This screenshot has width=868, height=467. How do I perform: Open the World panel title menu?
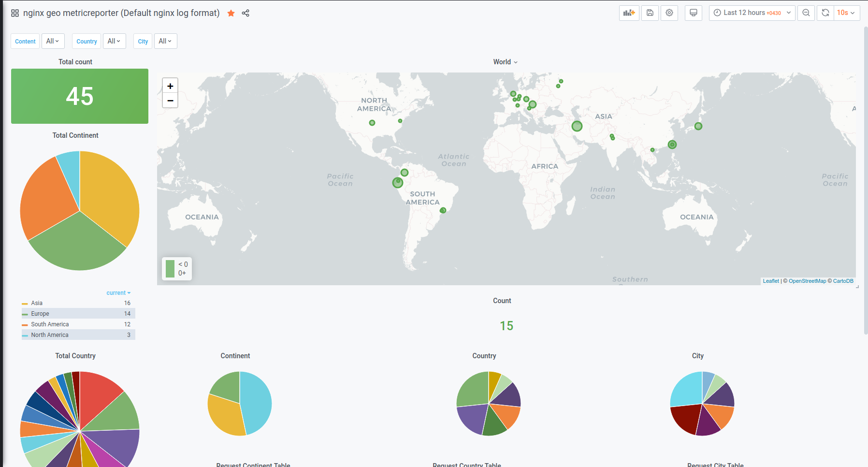[x=506, y=62]
